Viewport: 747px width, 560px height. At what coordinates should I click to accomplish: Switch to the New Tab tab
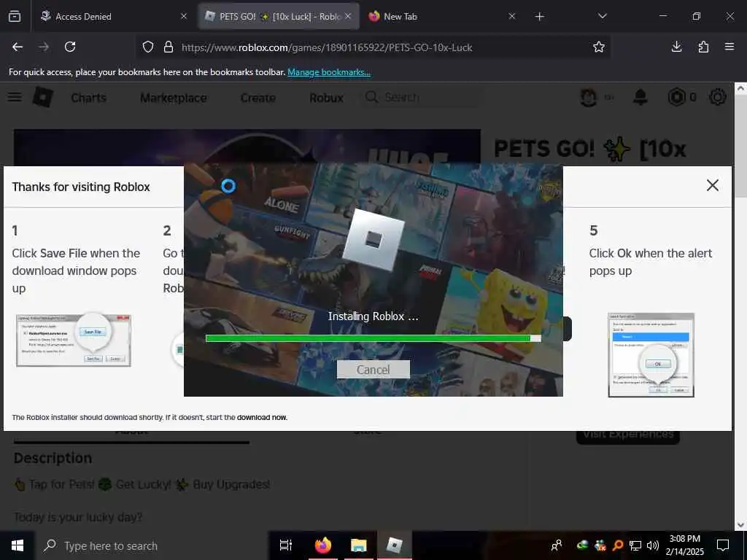(442, 16)
